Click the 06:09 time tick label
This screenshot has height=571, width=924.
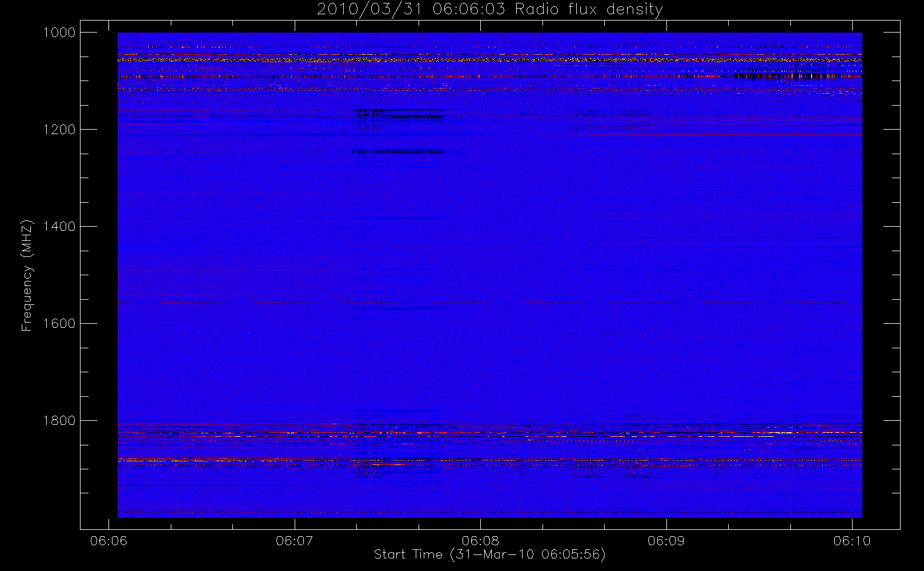[666, 541]
